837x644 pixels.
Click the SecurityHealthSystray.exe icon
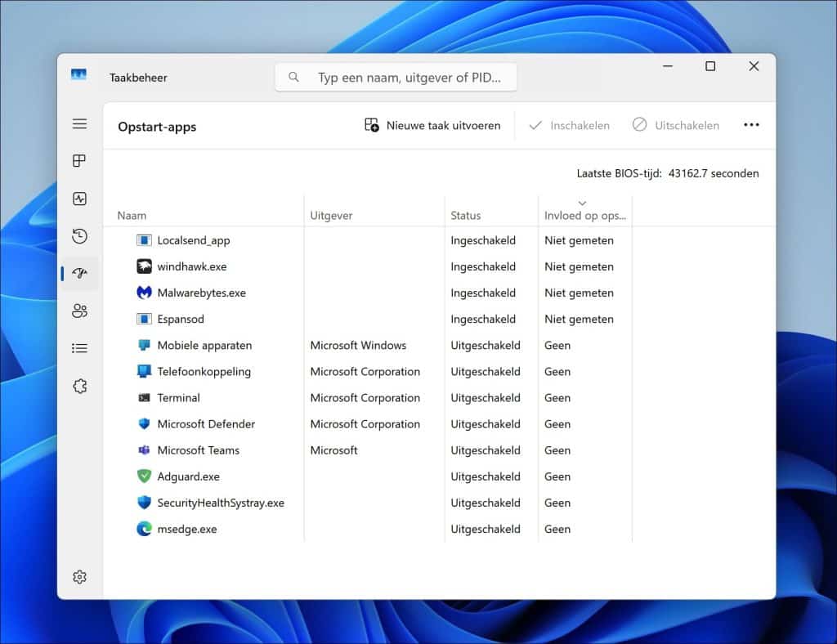coord(144,502)
